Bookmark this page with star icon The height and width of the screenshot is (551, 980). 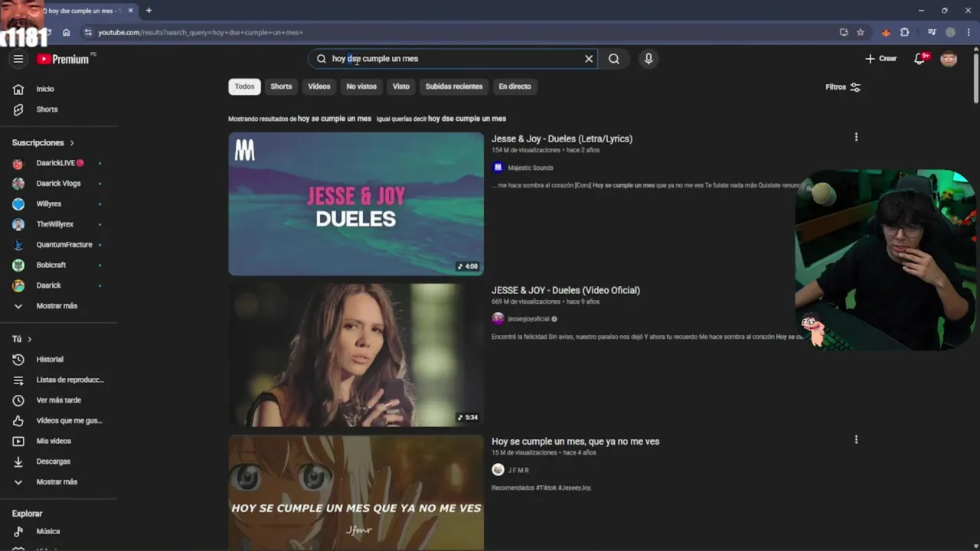pyautogui.click(x=861, y=32)
